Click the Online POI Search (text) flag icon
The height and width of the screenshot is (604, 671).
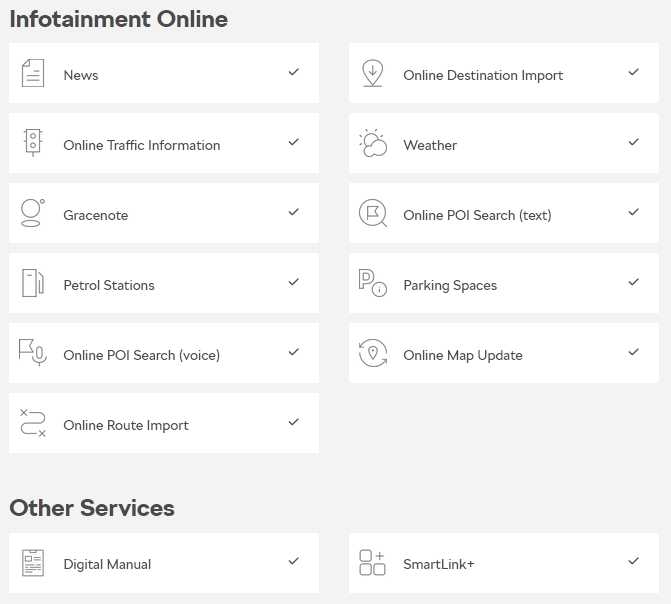pos(373,213)
